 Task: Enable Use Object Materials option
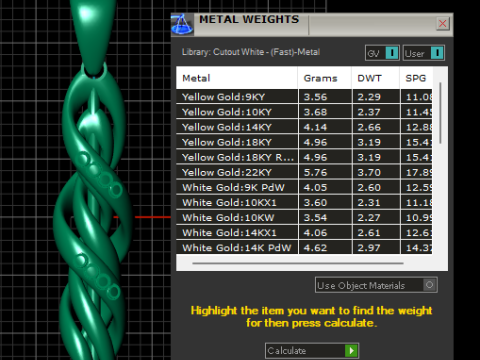pos(376,285)
